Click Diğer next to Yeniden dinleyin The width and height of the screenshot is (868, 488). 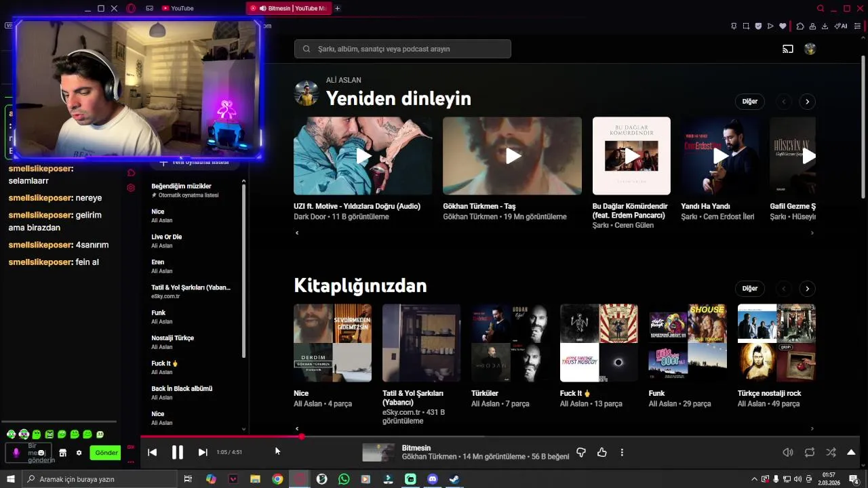pos(749,102)
